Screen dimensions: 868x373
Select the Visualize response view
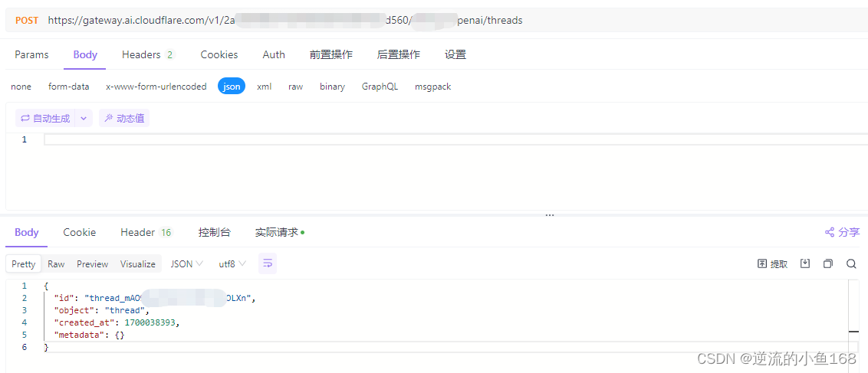138,264
